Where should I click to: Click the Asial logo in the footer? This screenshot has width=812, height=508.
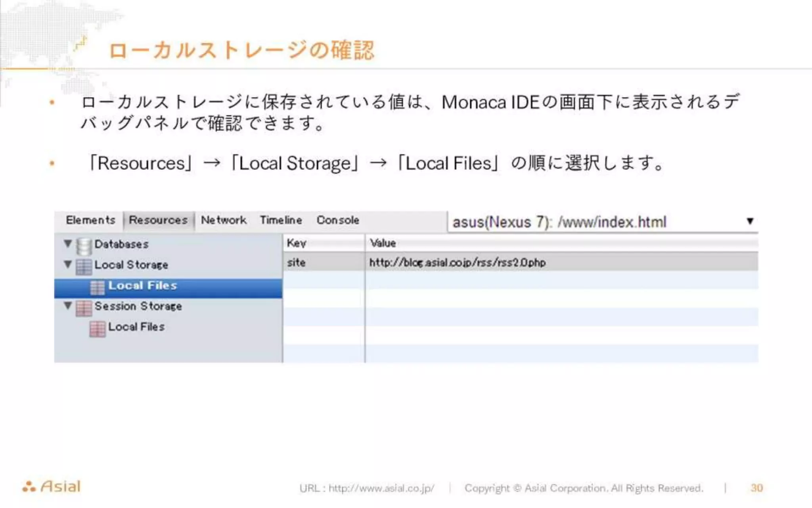52,486
